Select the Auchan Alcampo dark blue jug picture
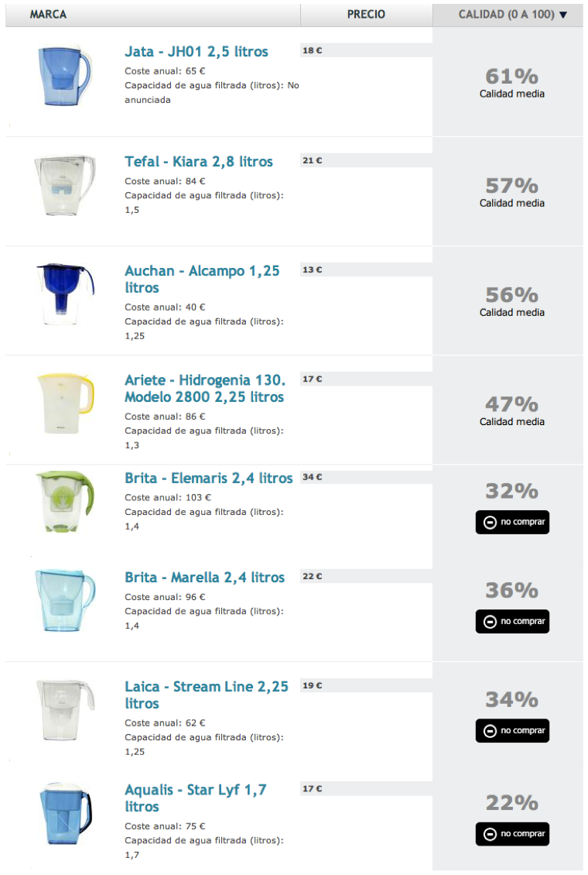 coord(65,294)
